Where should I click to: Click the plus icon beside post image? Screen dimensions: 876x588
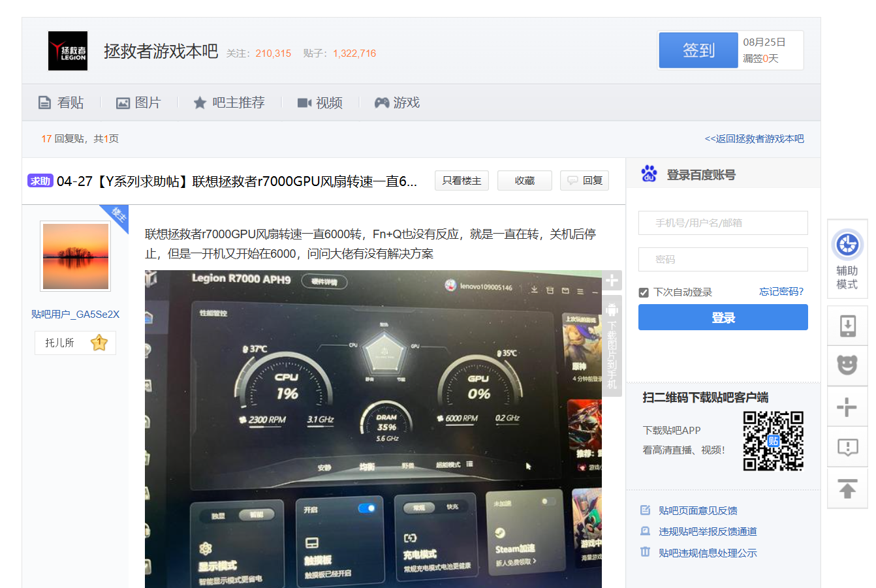tap(612, 281)
